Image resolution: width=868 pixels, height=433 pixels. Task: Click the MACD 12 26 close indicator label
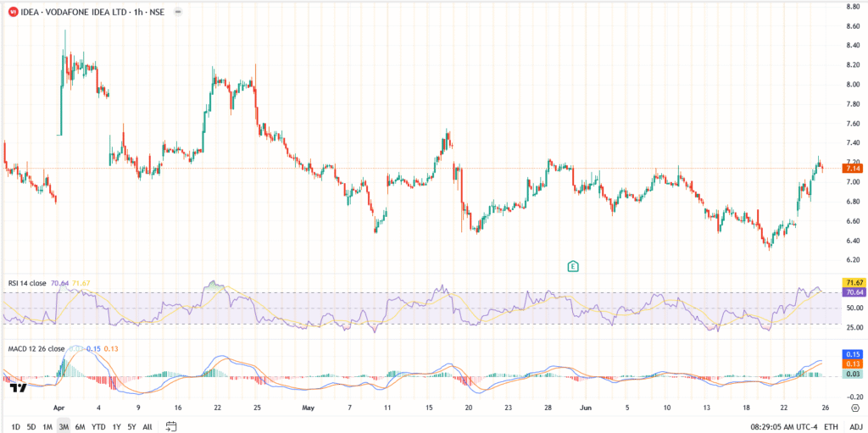pos(34,349)
